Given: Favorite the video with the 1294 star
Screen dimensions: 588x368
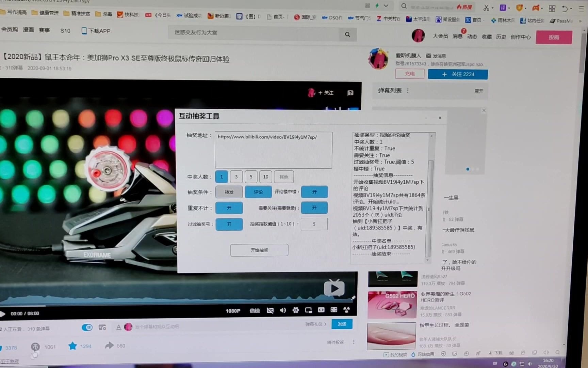Looking at the screenshot, I should pos(72,346).
